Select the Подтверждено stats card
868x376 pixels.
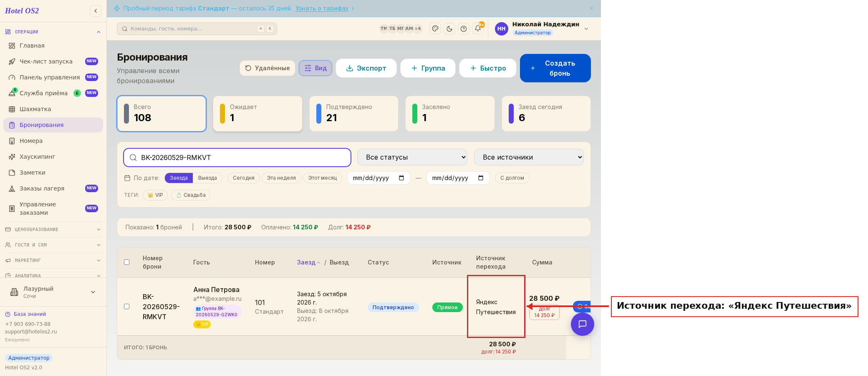[354, 114]
